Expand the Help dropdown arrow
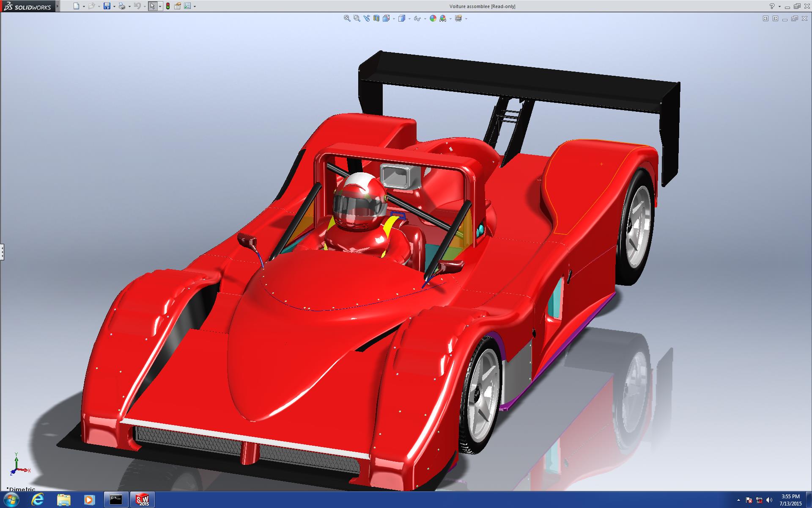 (x=779, y=6)
